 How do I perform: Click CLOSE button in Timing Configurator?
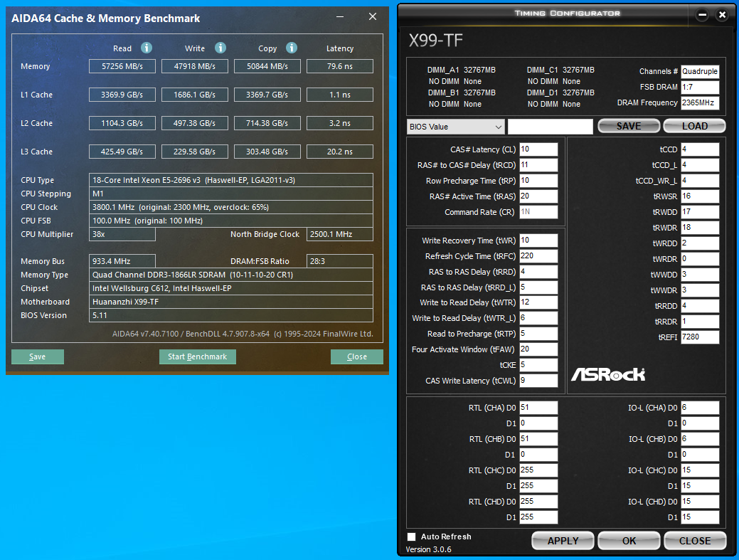tap(695, 541)
